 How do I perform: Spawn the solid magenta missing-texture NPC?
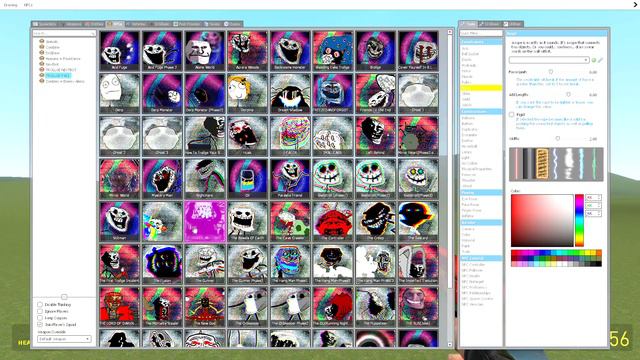tap(204, 221)
